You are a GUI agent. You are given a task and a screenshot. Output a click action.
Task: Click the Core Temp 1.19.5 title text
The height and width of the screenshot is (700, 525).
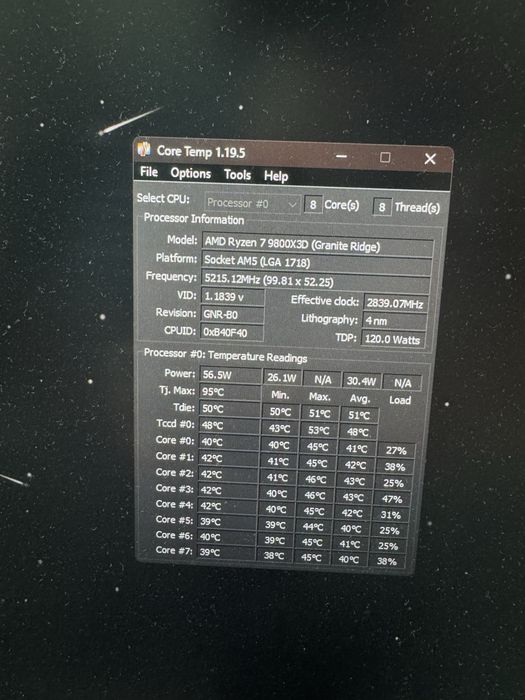(201, 151)
